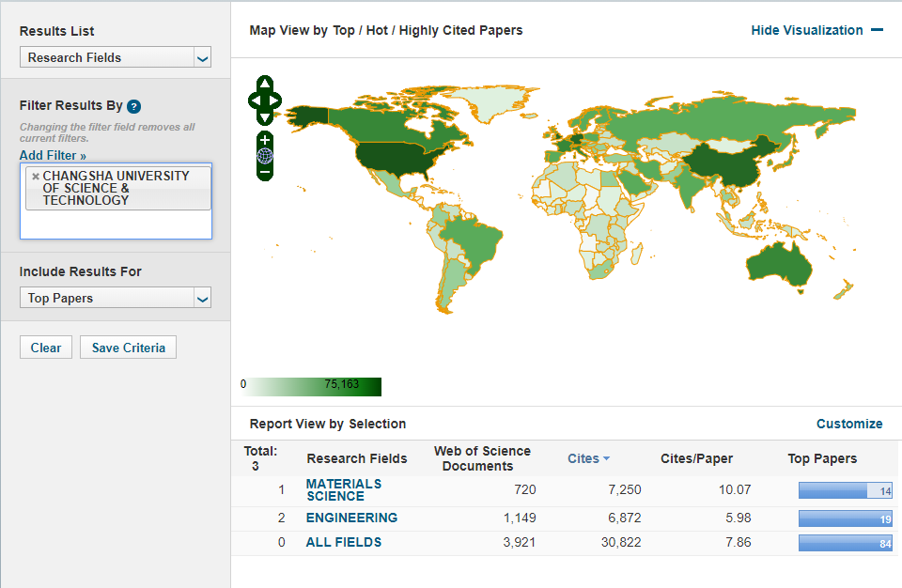Viewport: 902px width, 588px height.
Task: Click the Save Criteria button
Action: coord(128,348)
